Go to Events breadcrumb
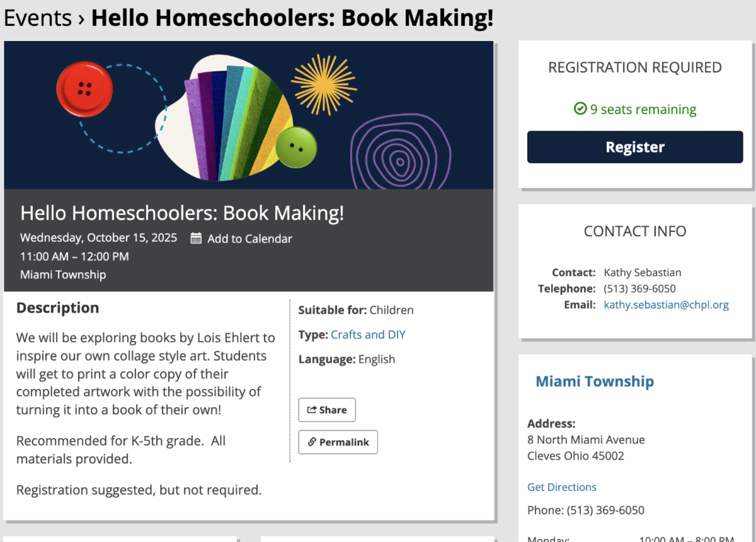The height and width of the screenshot is (542, 756). coord(37,18)
